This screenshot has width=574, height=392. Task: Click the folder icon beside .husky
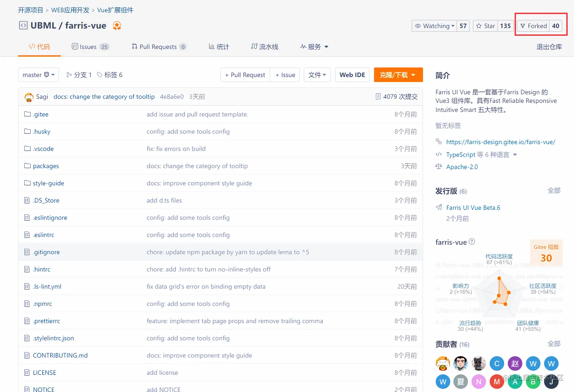click(27, 131)
